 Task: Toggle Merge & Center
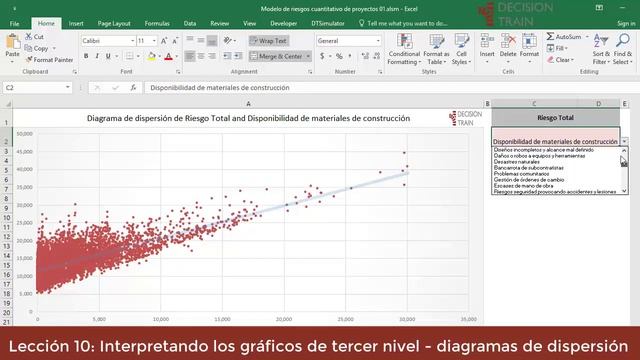tap(276, 56)
